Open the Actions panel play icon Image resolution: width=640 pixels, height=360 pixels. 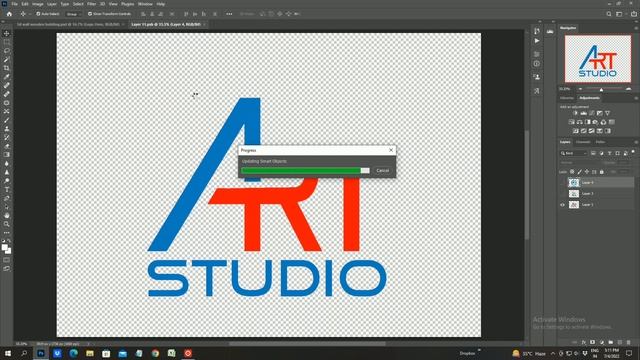(537, 41)
